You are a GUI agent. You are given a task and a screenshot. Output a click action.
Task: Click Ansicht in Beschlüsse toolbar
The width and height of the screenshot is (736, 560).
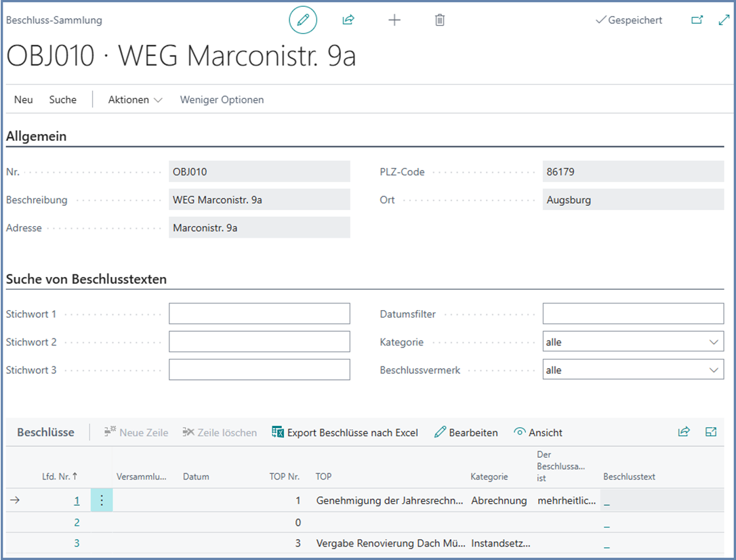[x=538, y=433]
